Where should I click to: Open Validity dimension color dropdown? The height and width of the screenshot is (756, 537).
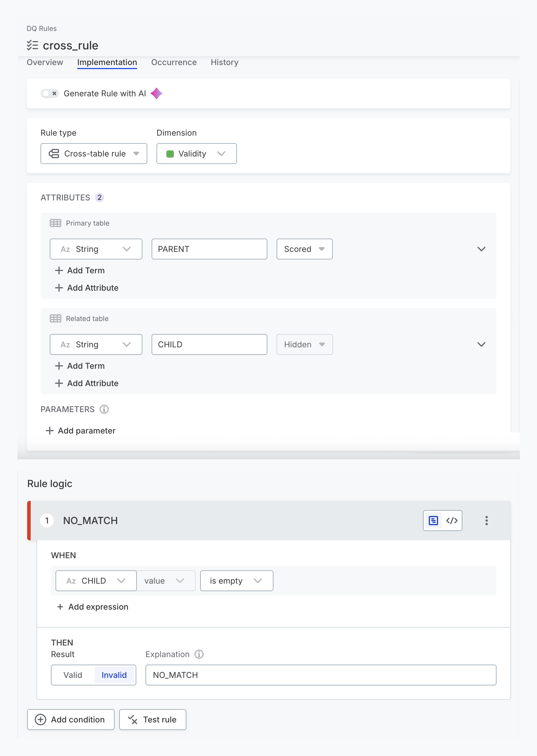click(197, 154)
